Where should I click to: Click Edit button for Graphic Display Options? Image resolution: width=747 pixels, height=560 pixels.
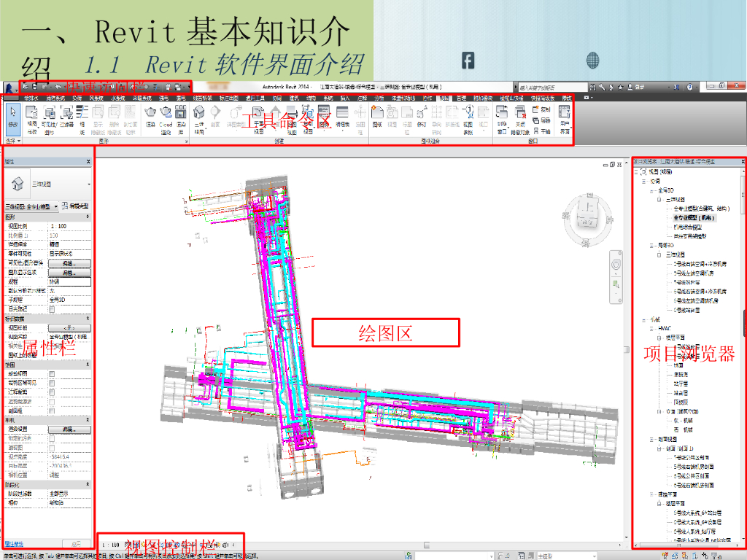point(69,273)
